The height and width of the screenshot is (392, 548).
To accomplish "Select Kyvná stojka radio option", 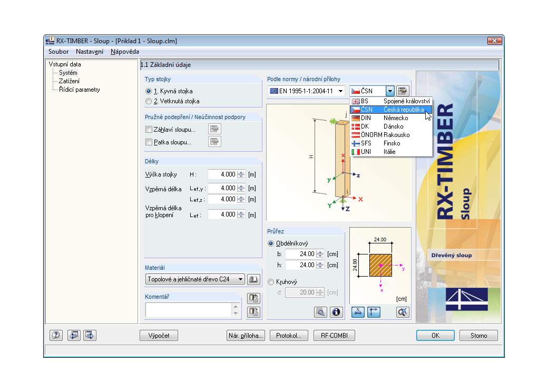I will tap(149, 91).
